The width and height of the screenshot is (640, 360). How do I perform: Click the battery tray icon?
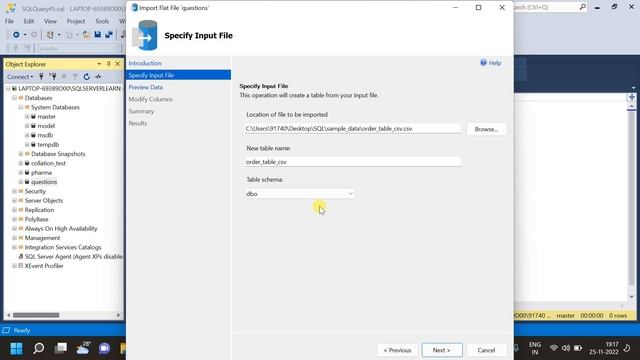coord(578,348)
